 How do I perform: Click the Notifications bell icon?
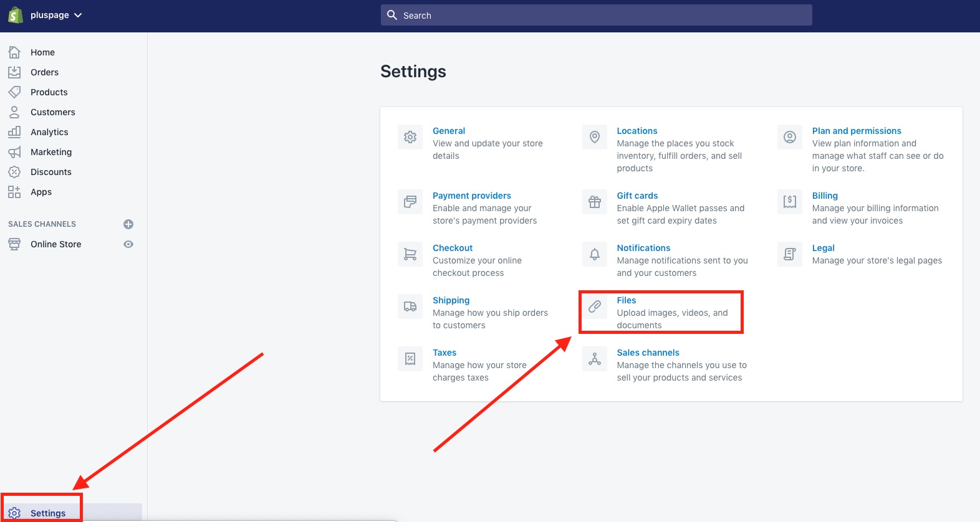click(x=595, y=254)
